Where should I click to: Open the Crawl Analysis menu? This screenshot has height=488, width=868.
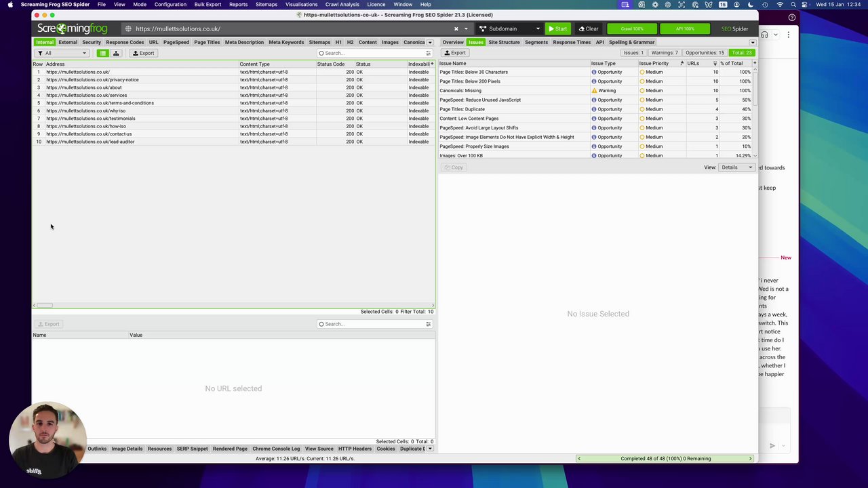pos(342,4)
